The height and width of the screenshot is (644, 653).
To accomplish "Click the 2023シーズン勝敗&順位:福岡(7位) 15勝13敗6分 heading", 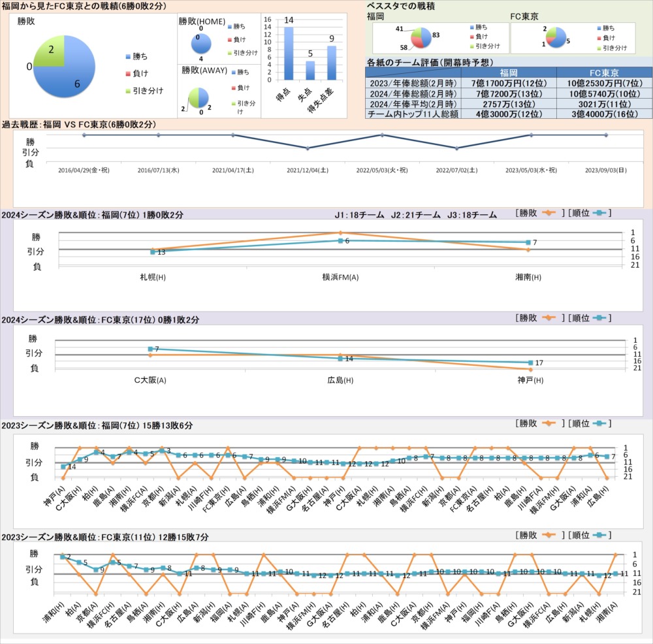I will pos(97,425).
